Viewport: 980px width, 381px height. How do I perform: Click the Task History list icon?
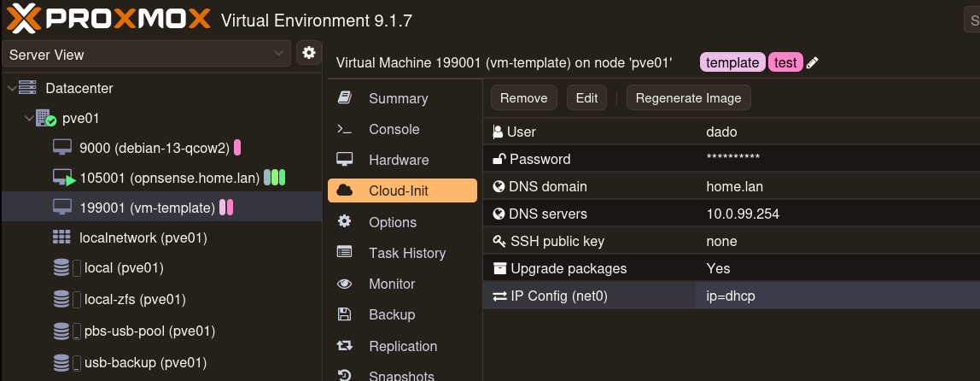(344, 252)
